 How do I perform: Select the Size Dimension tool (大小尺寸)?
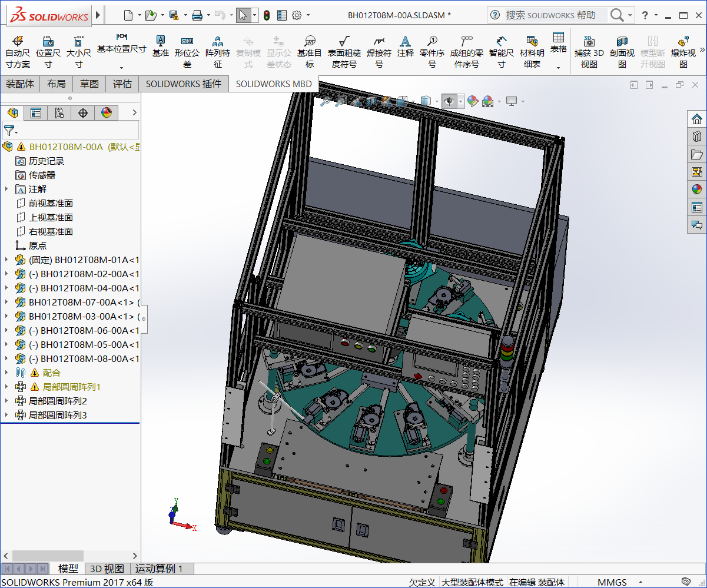[x=79, y=52]
